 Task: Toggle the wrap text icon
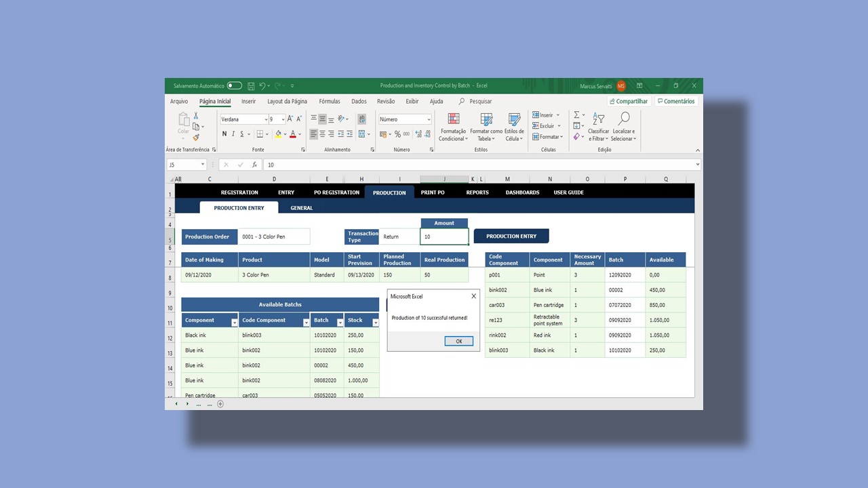363,119
